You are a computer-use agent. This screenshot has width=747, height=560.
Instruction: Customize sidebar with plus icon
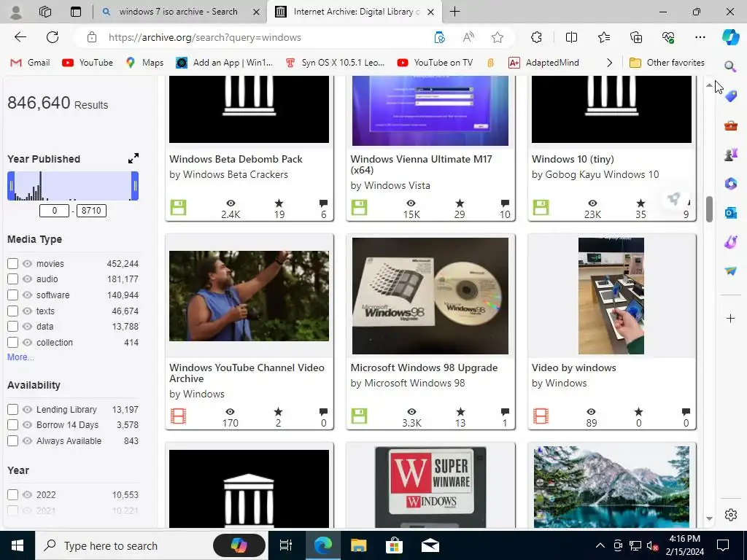[x=730, y=318]
